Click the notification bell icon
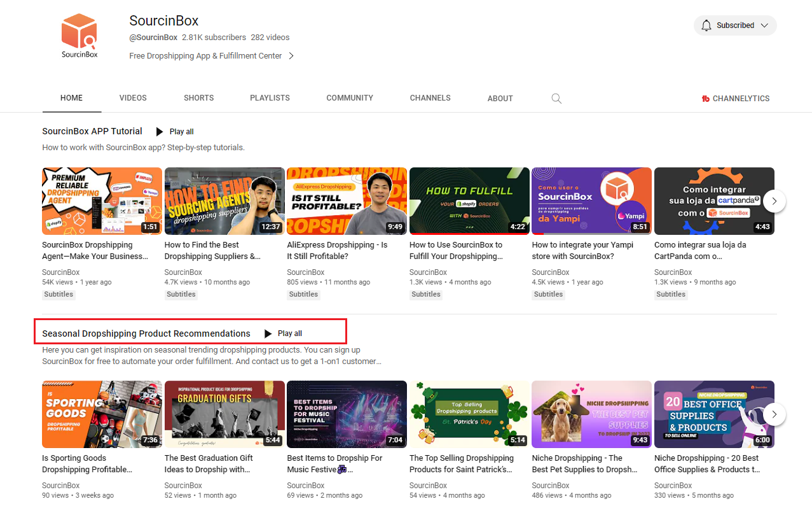 (x=706, y=25)
